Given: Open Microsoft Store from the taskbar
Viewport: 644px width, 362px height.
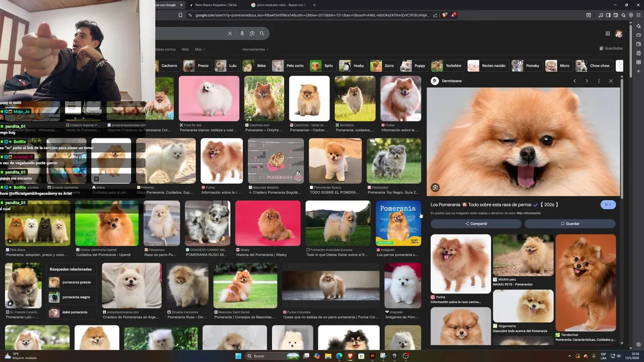Looking at the screenshot, I should tap(361, 356).
